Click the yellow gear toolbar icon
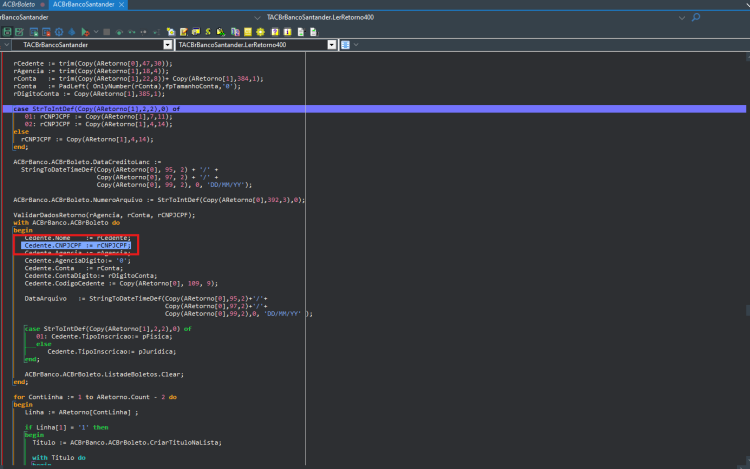This screenshot has width=750, height=469. [x=260, y=32]
